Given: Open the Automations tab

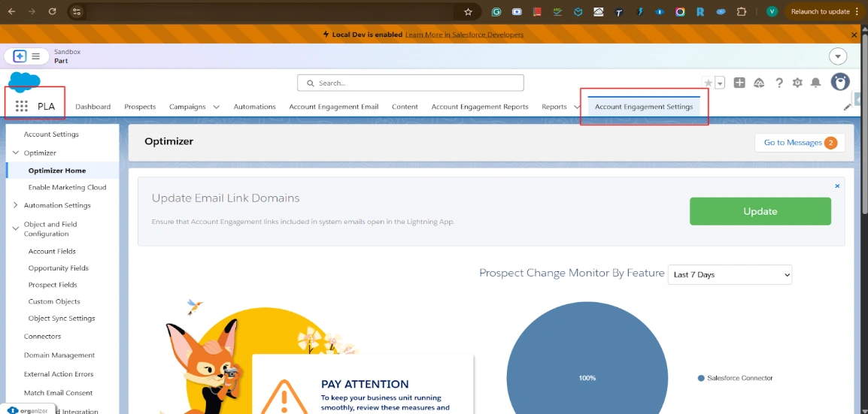Looking at the screenshot, I should click(x=255, y=107).
